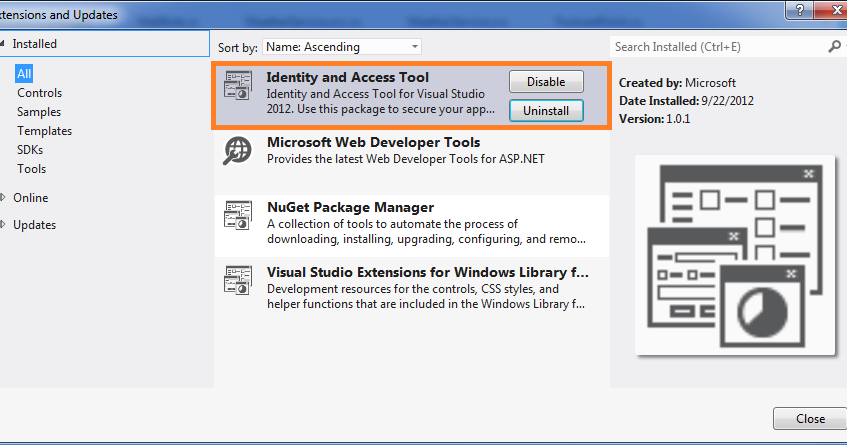847x445 pixels.
Task: Select Microsoft Web Developer Tools title
Action: click(373, 143)
